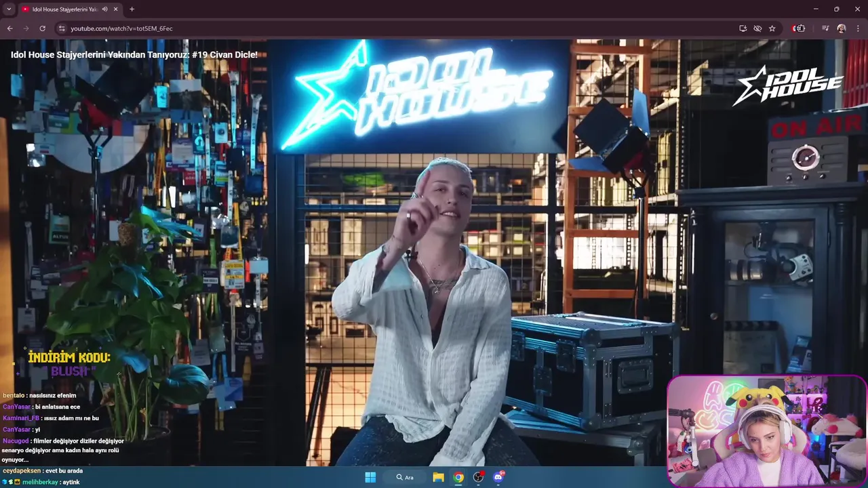Click chat username melihberkay
Screen dimensions: 868x488
tap(40, 482)
